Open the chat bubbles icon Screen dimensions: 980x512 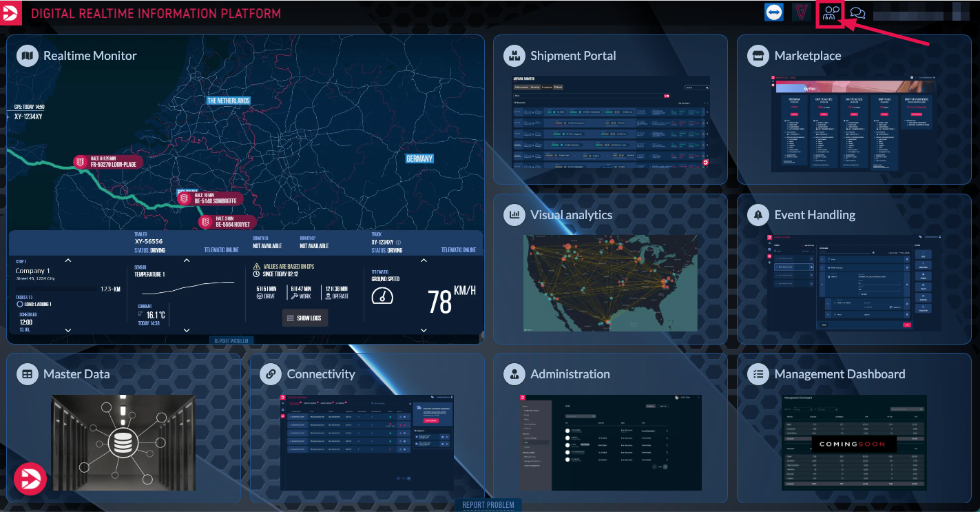click(x=857, y=13)
